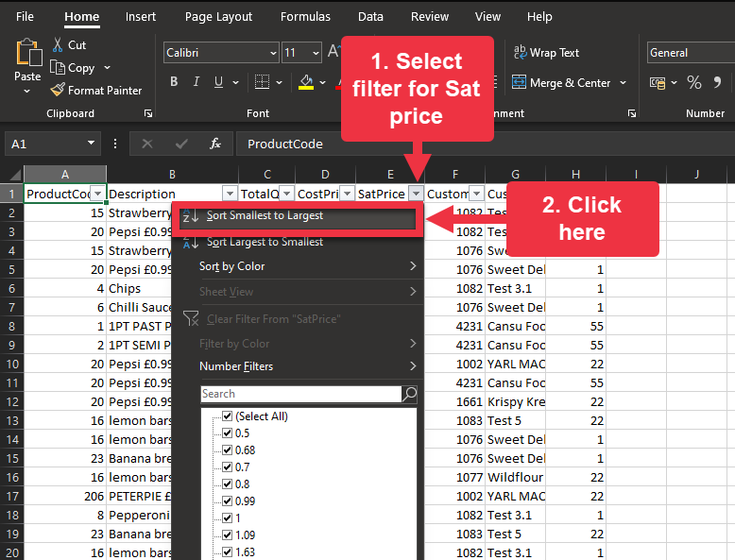Uncheck the 0.5 filter value
Screen dimensions: 735x560
[228, 433]
